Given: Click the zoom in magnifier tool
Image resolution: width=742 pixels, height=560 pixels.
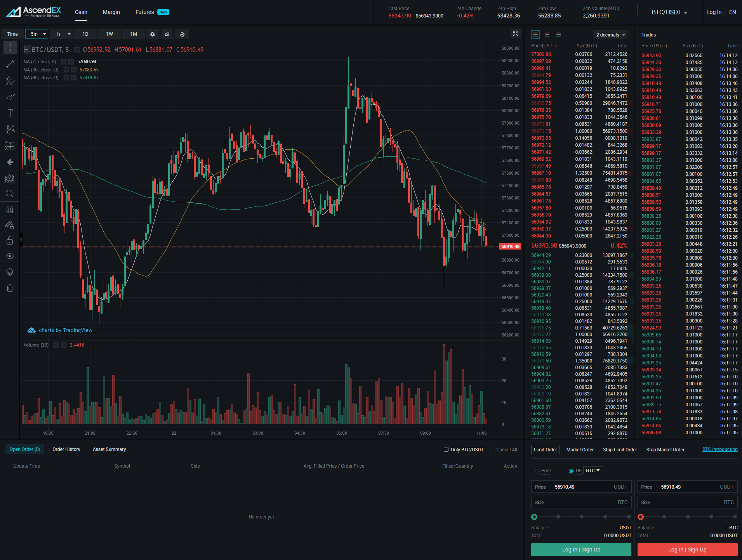Looking at the screenshot, I should tap(10, 194).
